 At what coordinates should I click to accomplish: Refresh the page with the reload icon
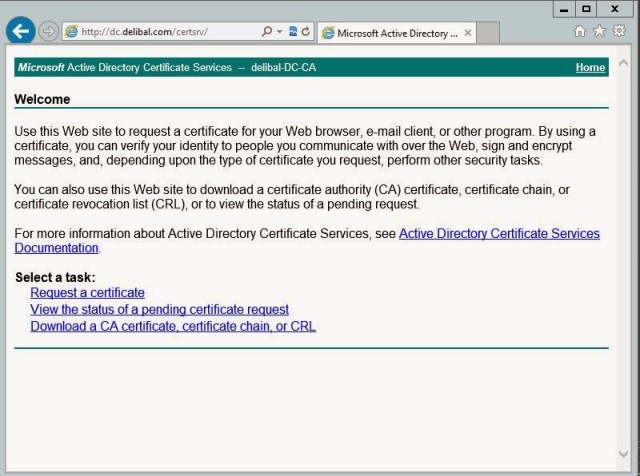tap(305, 32)
